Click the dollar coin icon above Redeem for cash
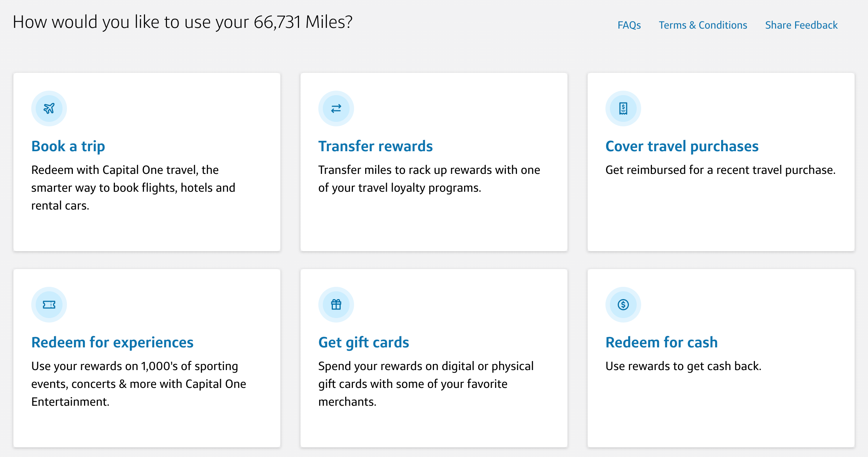Viewport: 868px width, 457px height. click(x=623, y=304)
